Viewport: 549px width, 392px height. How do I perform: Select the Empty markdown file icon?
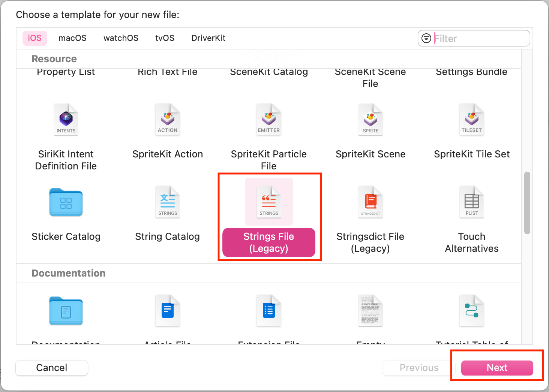coord(370,310)
